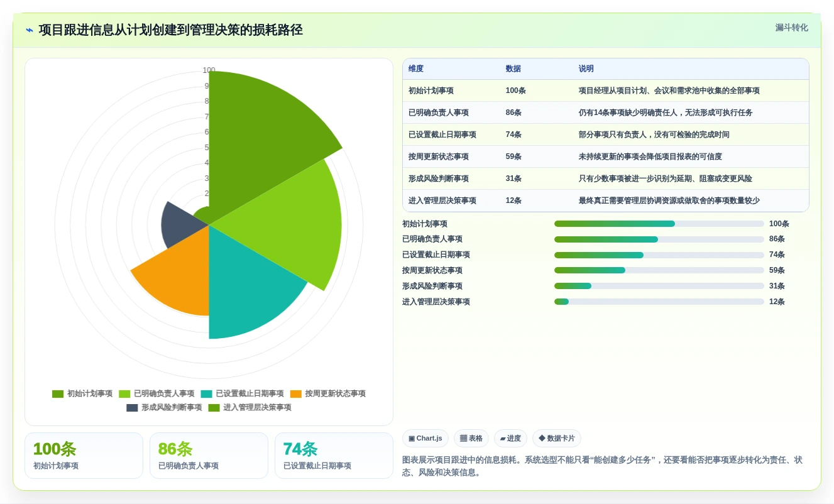Click the chart title 项目跟进信息 heading
The height and width of the screenshot is (504, 834).
tap(170, 30)
